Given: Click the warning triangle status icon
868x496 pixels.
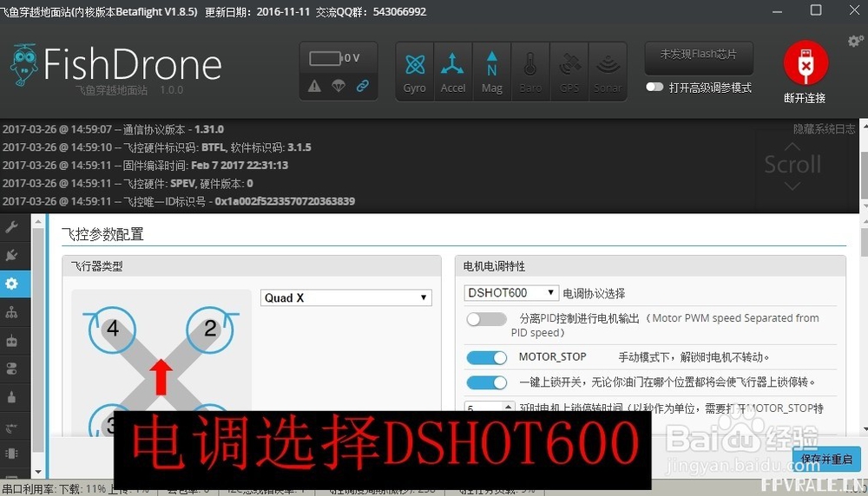Looking at the screenshot, I should click(x=314, y=86).
